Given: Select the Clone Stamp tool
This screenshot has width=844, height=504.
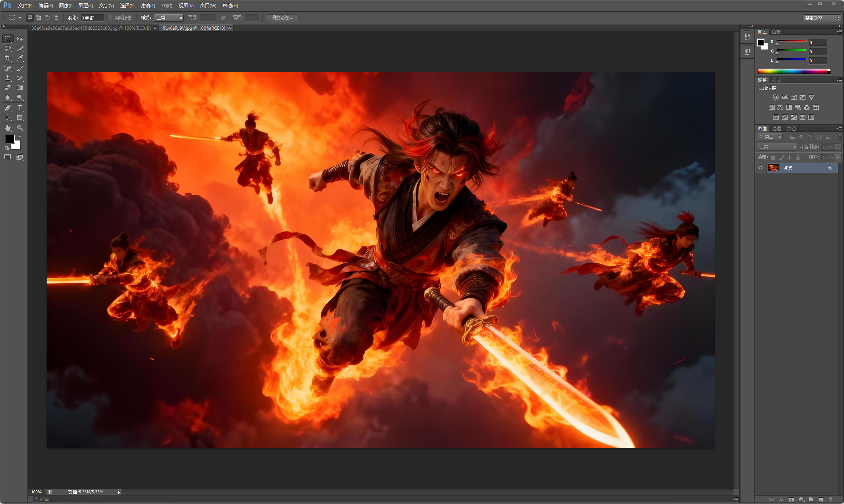Looking at the screenshot, I should click(x=8, y=78).
